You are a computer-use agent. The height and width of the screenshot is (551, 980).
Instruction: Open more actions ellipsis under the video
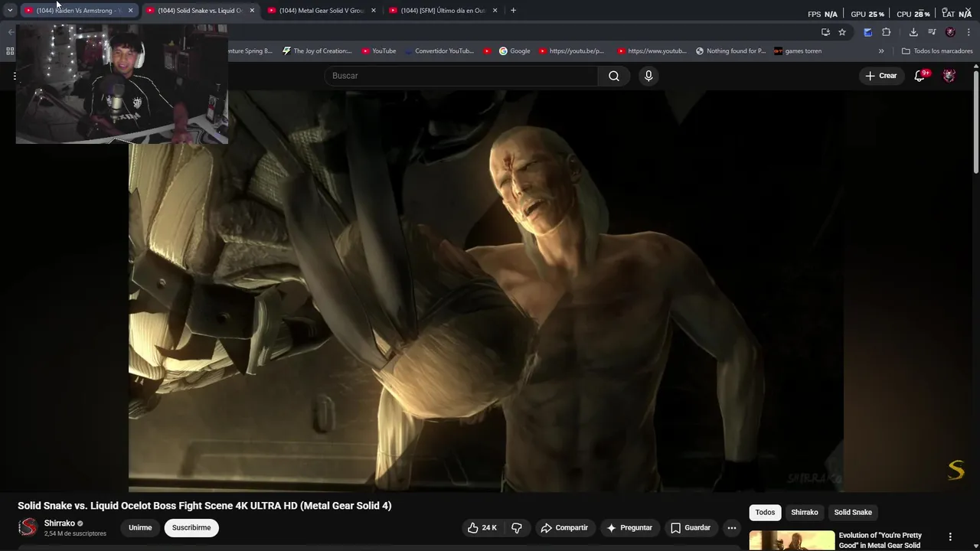click(732, 528)
